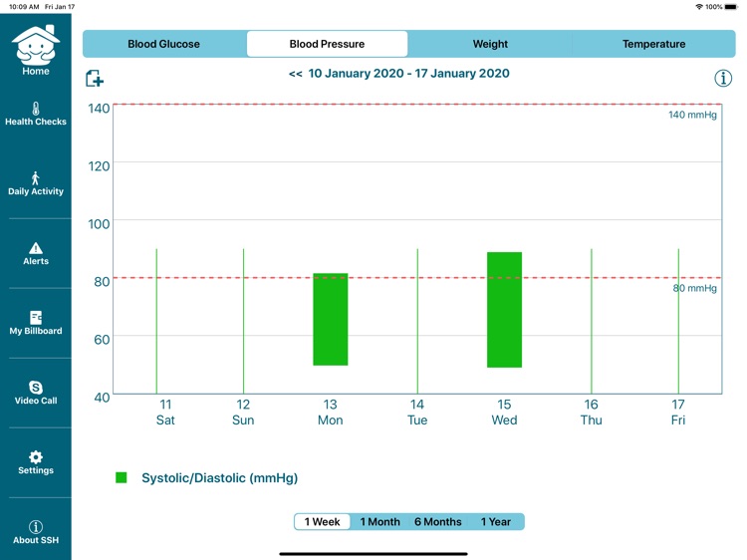Click the 16 Thu axis label
This screenshot has height=560, width=747.
(592, 413)
